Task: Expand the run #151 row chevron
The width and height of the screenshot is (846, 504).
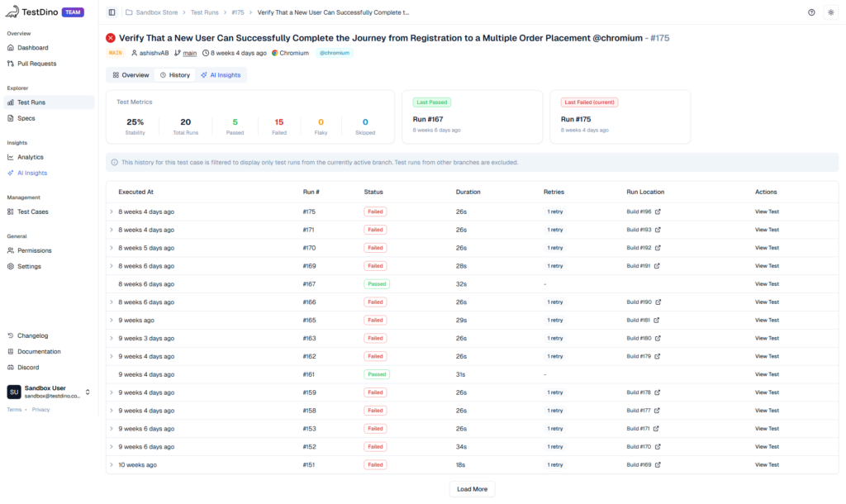Action: click(112, 465)
